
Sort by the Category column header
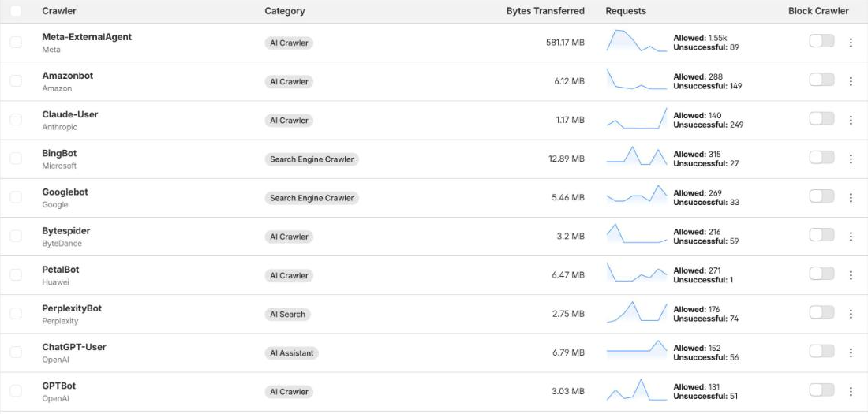point(285,11)
